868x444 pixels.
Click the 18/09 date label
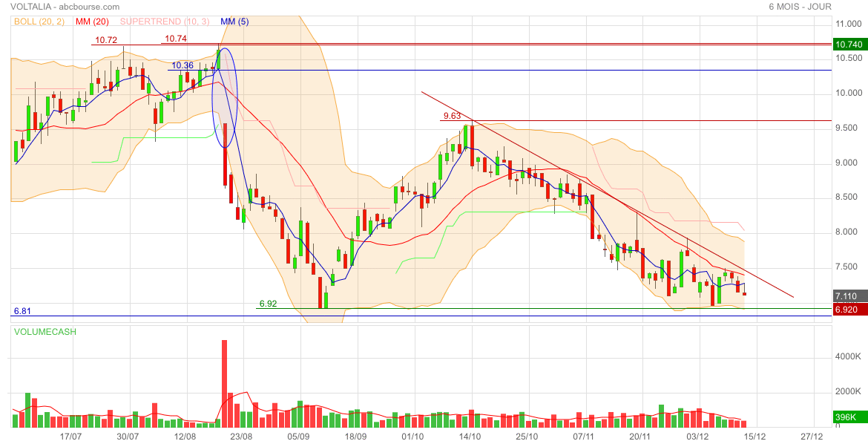(x=355, y=437)
